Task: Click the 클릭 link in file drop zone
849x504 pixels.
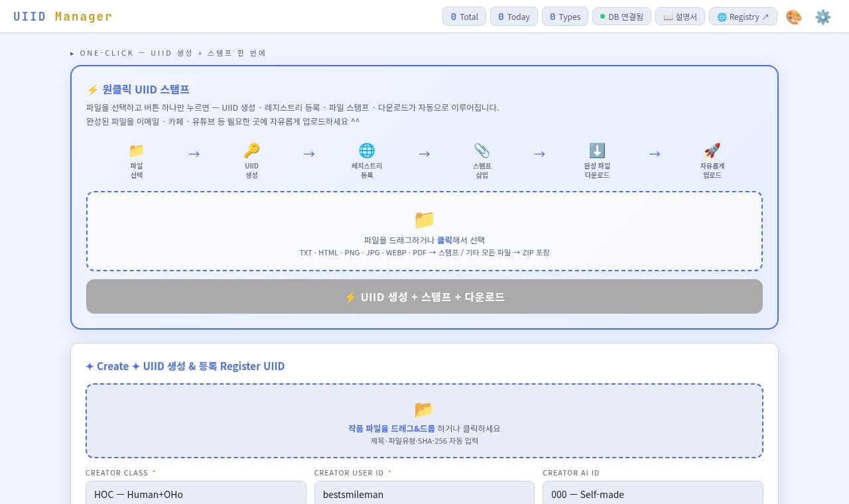Action: pos(444,240)
